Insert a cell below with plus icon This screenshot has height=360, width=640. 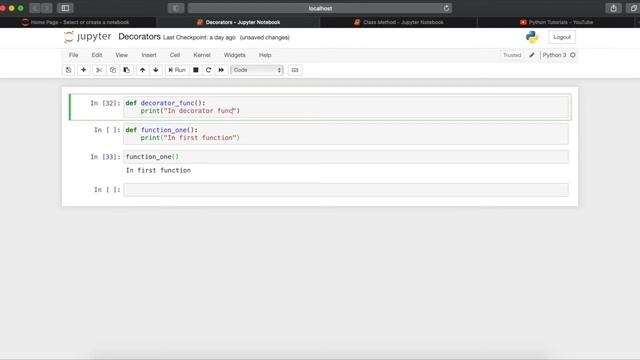(83, 70)
